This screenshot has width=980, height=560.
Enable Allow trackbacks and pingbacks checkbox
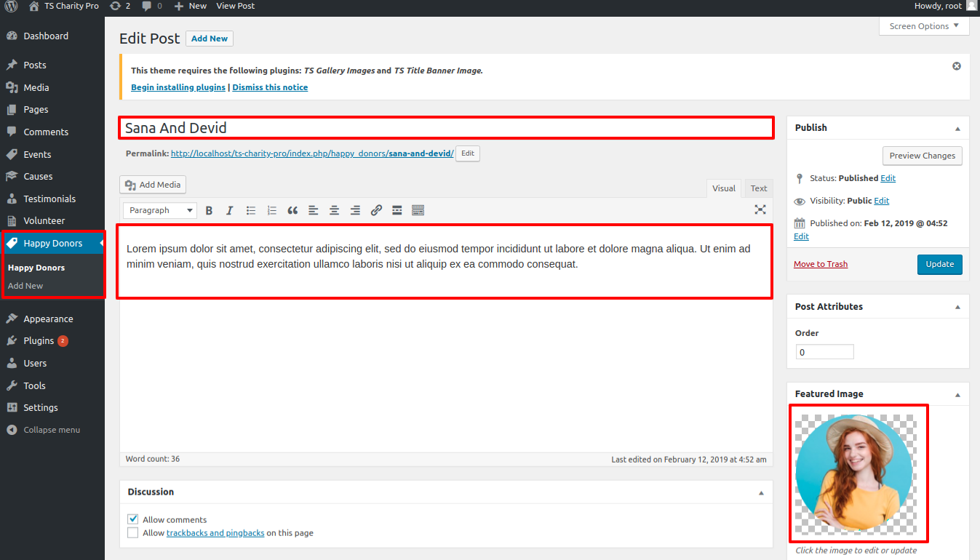(133, 533)
